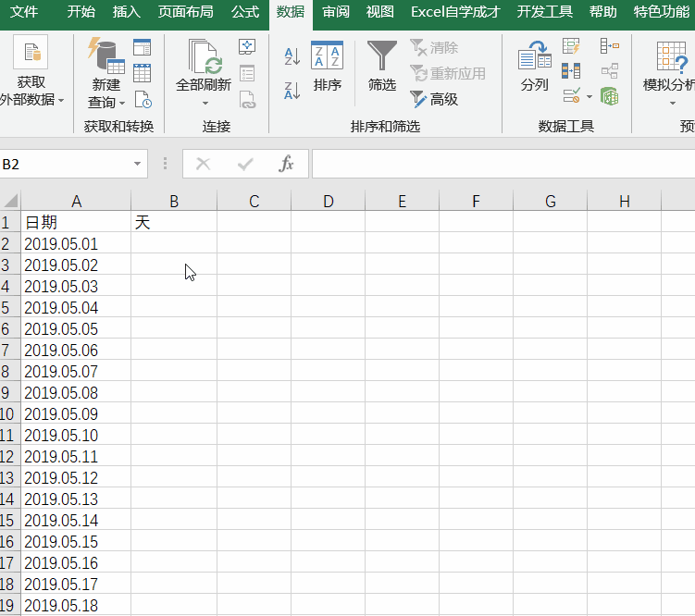Click the From Table icon in Get & Transform
This screenshot has width=695, height=616.
point(142,73)
